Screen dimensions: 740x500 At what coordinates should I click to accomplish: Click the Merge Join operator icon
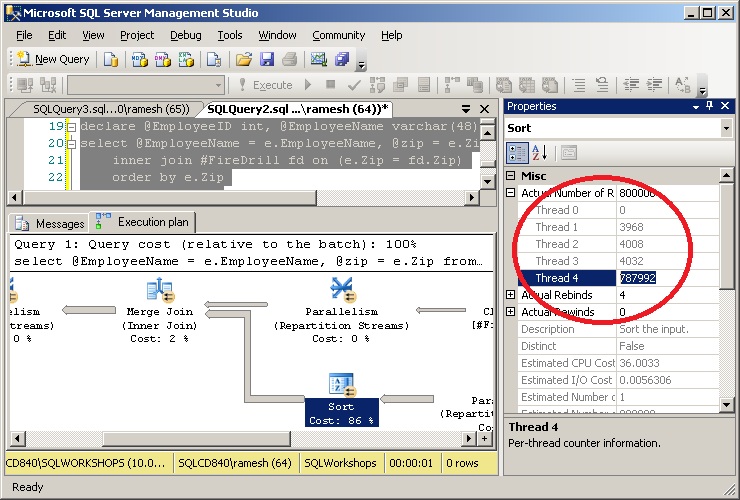(x=160, y=290)
